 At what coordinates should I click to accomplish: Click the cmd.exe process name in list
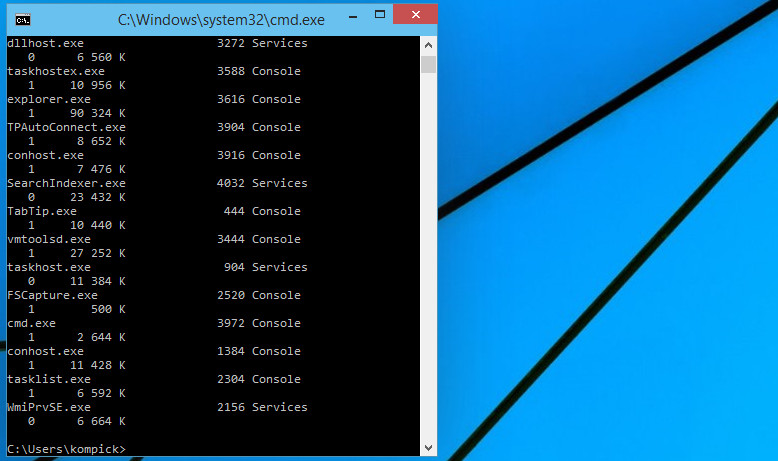31,323
